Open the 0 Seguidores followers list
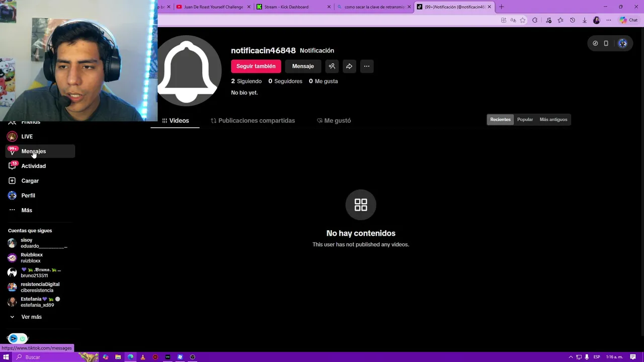Viewport: 644px width, 362px height. [285, 81]
